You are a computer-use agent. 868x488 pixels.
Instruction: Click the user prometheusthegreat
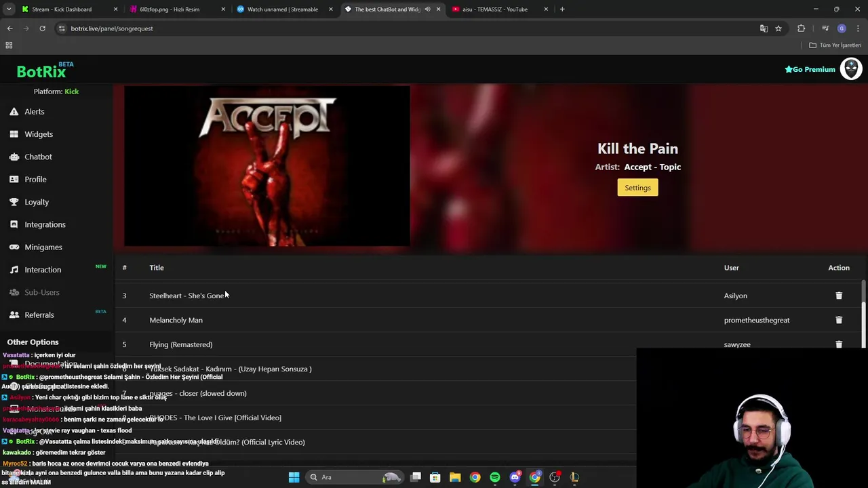click(x=757, y=320)
